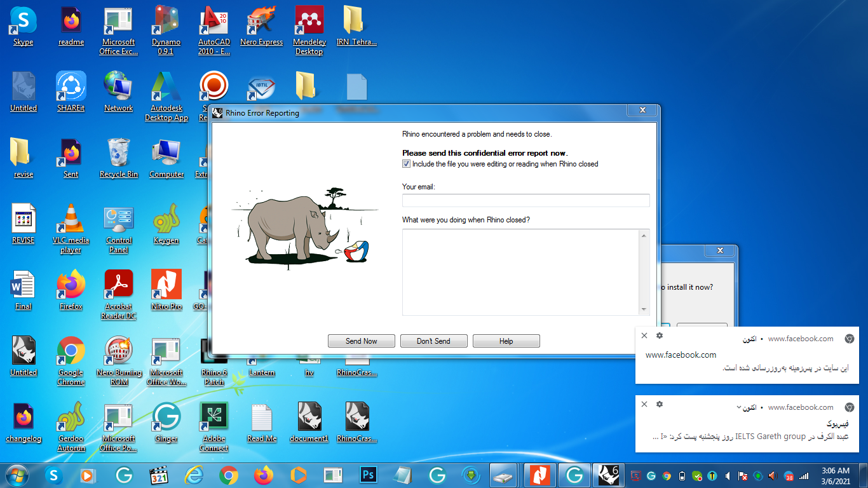Open Internet Explorer from the taskbar
868x488 pixels.
tap(193, 475)
